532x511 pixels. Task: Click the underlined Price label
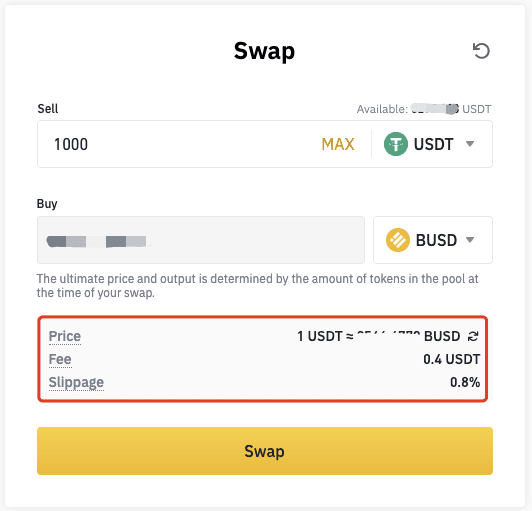coord(65,337)
